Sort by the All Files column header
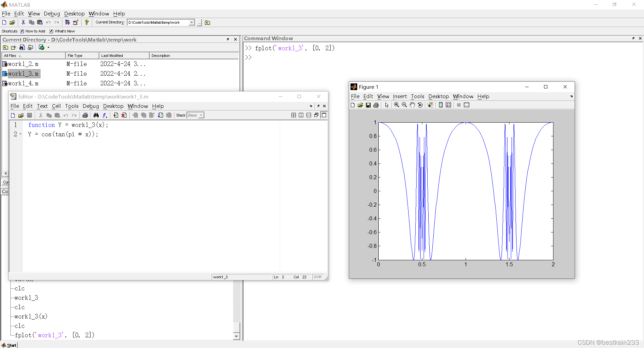Viewport: 644px width, 348px height. [x=34, y=56]
